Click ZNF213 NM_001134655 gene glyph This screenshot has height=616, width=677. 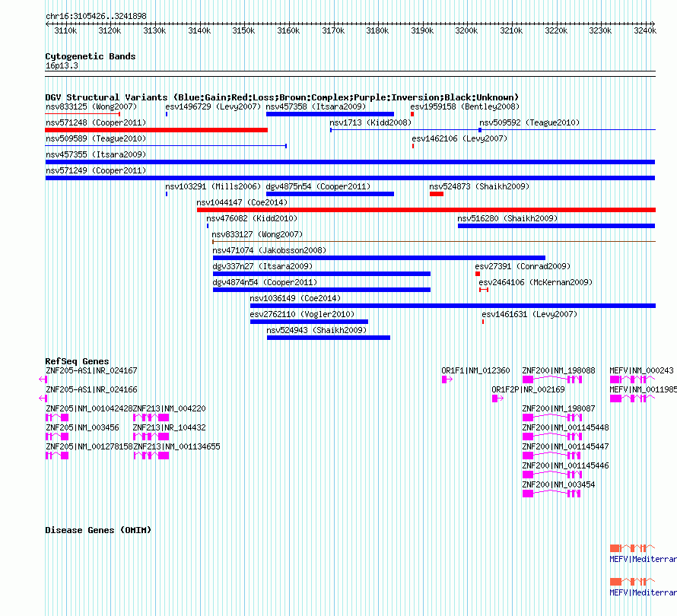pos(151,456)
